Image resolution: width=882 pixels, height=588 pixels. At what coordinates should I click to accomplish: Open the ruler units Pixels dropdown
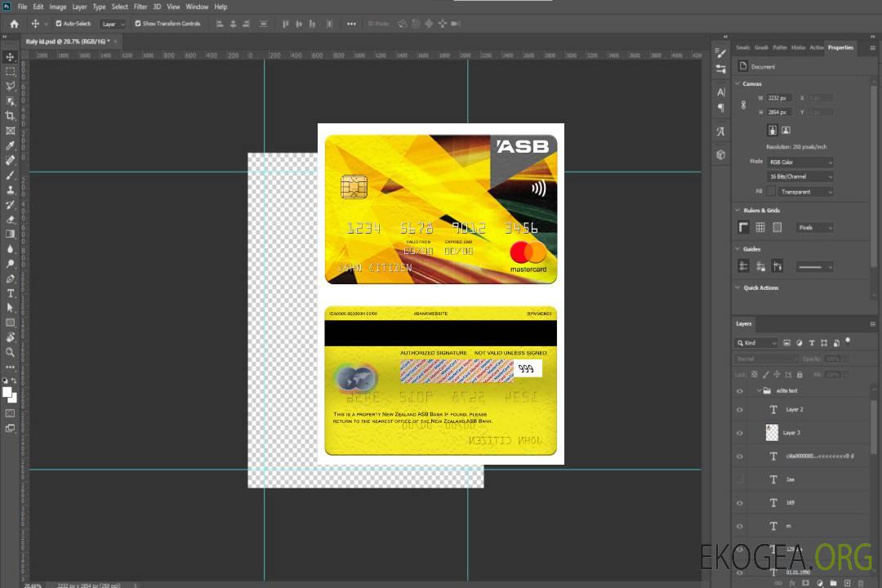pos(814,227)
